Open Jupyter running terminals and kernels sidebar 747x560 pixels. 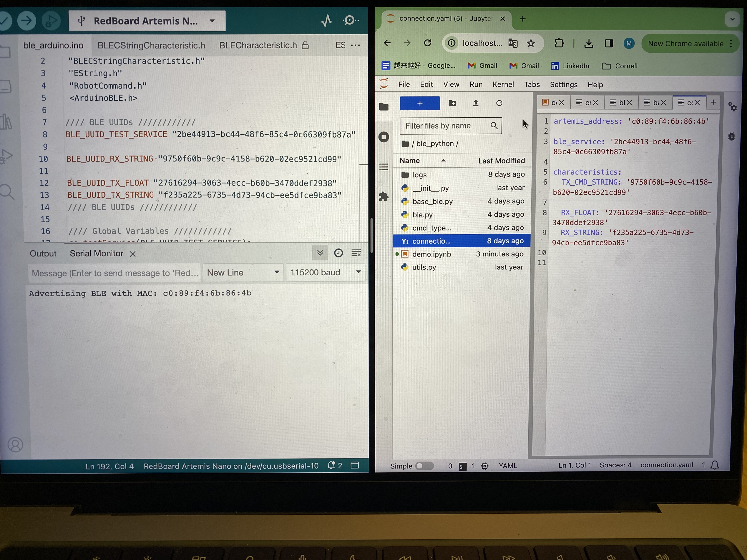pos(384,137)
